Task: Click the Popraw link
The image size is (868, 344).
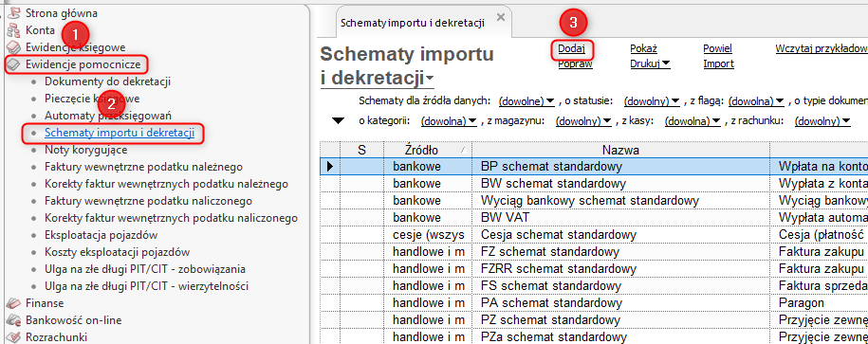Action: pos(575,63)
